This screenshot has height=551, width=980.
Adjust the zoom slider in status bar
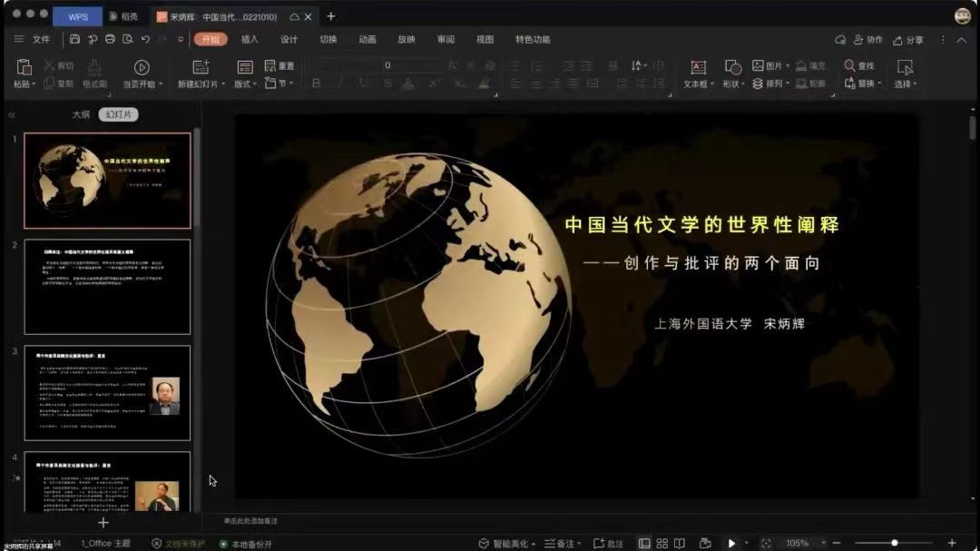pos(894,543)
